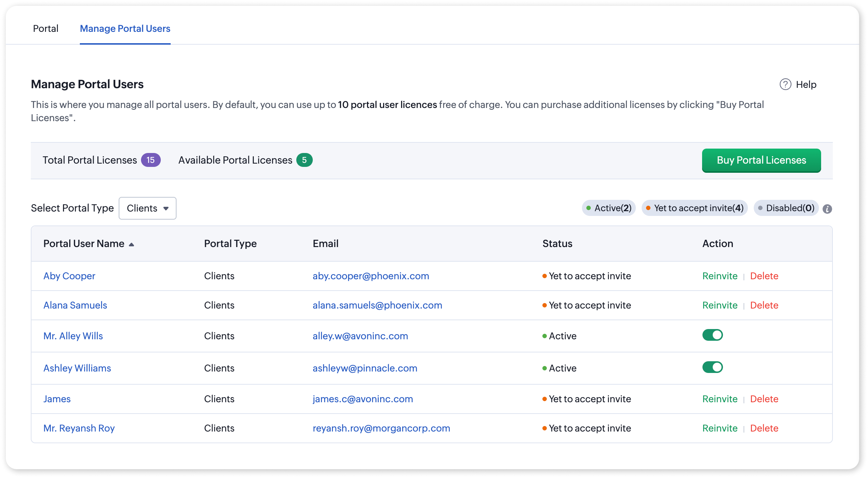The height and width of the screenshot is (478, 868).
Task: Disable Ashley Williams portal access toggle
Action: tap(712, 367)
